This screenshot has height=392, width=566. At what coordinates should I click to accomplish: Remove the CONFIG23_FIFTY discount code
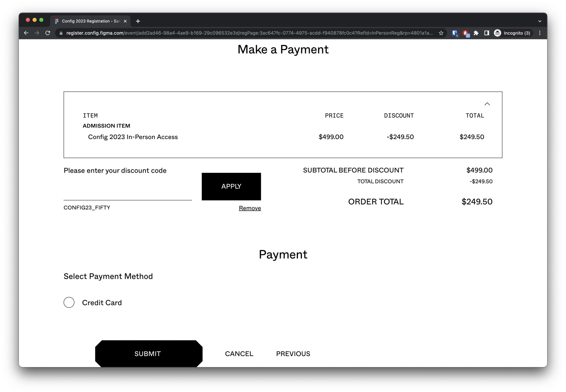[x=250, y=208]
